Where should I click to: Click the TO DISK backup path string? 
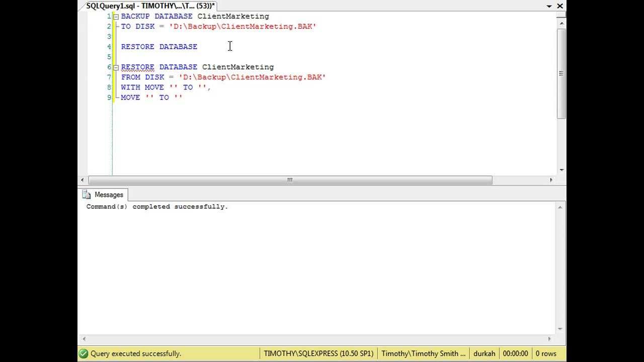pyautogui.click(x=243, y=27)
